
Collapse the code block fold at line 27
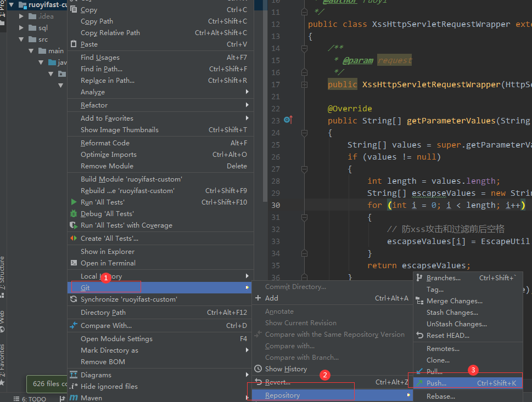(304, 169)
